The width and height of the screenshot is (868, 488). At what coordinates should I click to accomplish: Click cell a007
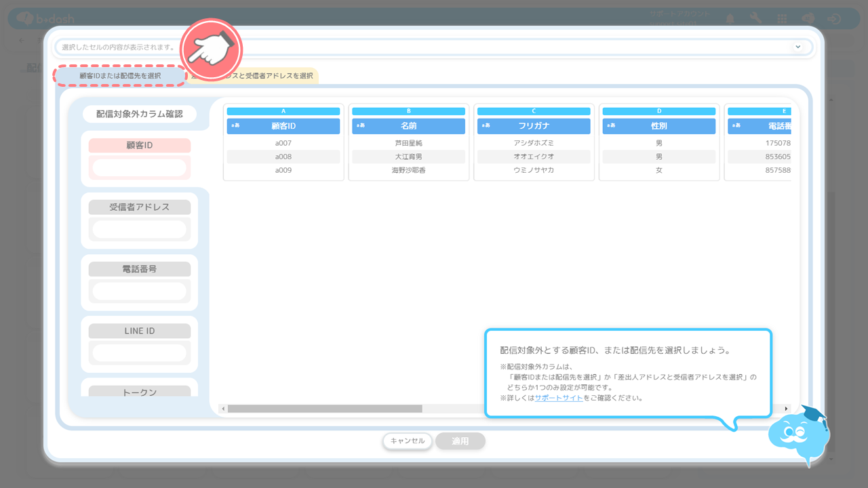pyautogui.click(x=283, y=143)
